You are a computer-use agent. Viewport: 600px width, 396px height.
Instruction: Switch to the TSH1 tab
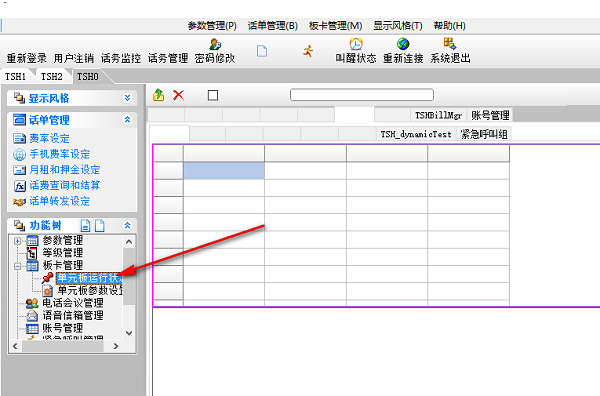point(15,77)
